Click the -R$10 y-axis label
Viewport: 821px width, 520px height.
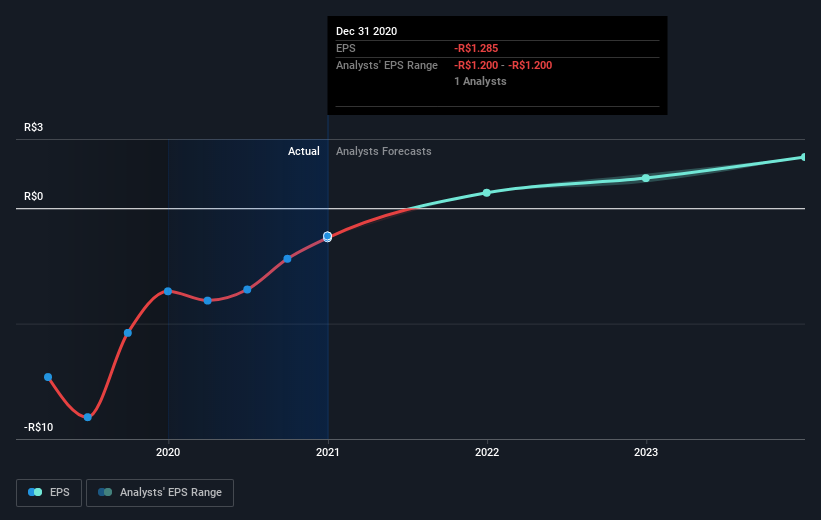[39, 427]
